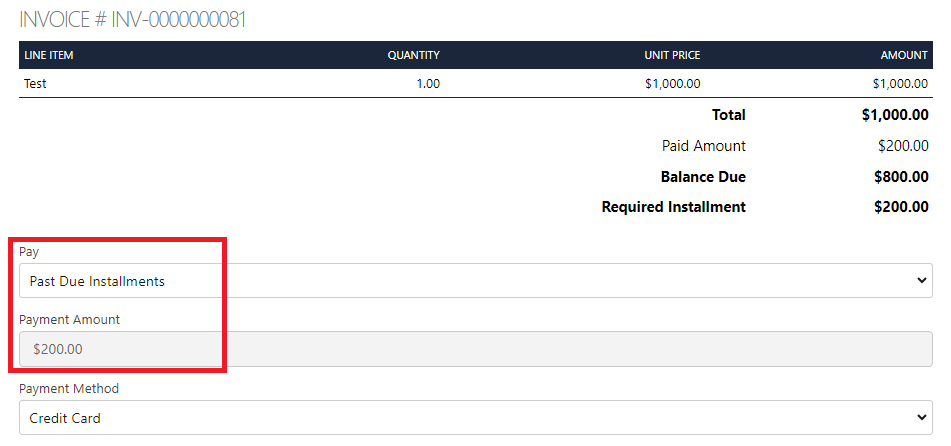Click the Balance Due label
Viewport: 951px width, 446px height.
[x=703, y=177]
